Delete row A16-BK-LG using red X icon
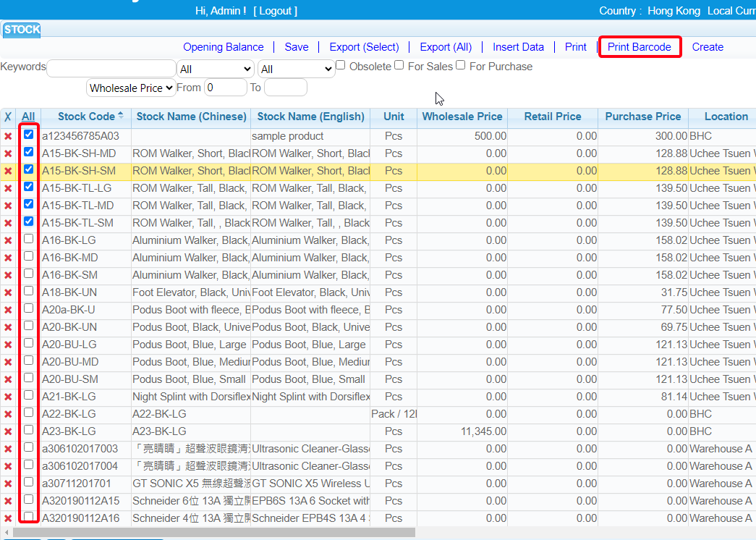This screenshot has height=540, width=756. 8,240
